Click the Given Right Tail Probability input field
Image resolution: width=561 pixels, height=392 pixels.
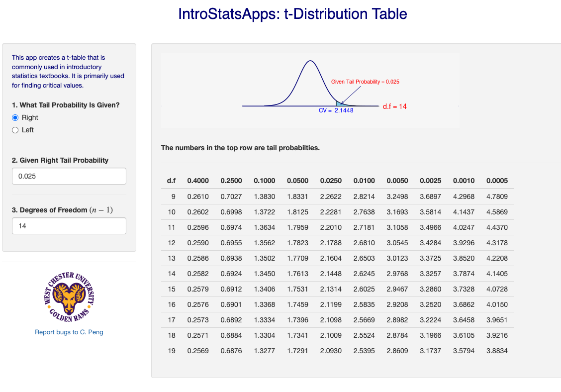(x=69, y=176)
